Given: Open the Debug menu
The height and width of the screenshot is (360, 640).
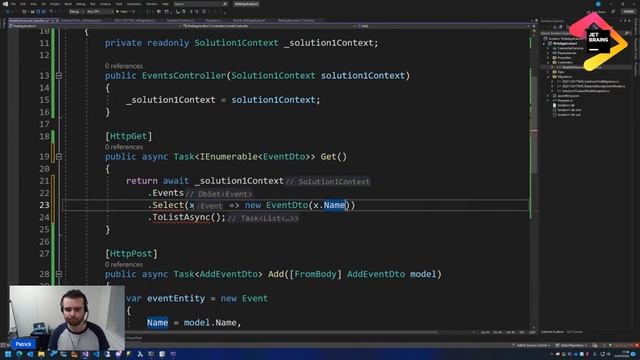Looking at the screenshot, I should pos(81,4).
